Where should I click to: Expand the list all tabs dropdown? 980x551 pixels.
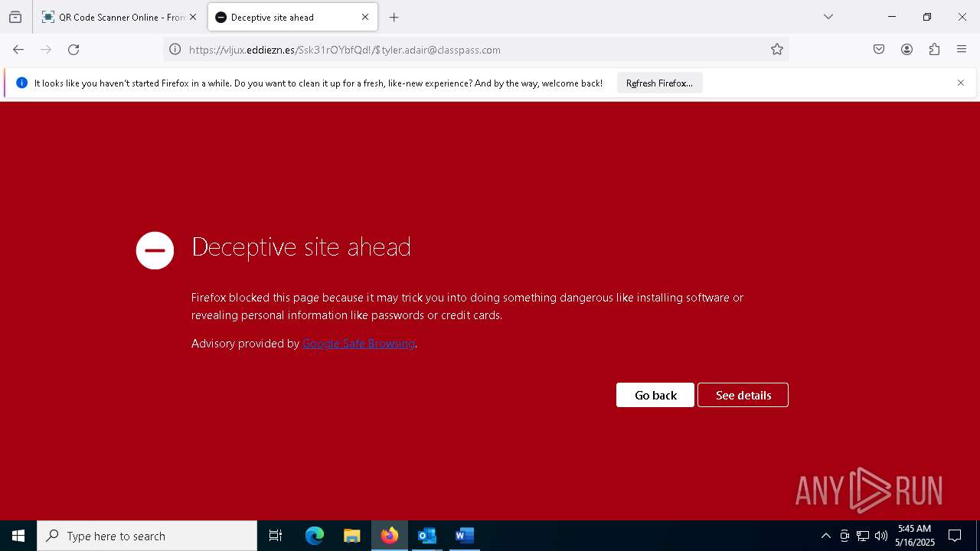[x=828, y=17]
